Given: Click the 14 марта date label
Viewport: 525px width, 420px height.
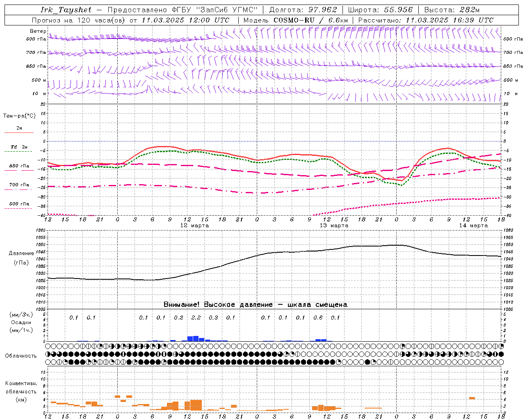Looking at the screenshot, I should pos(473,226).
